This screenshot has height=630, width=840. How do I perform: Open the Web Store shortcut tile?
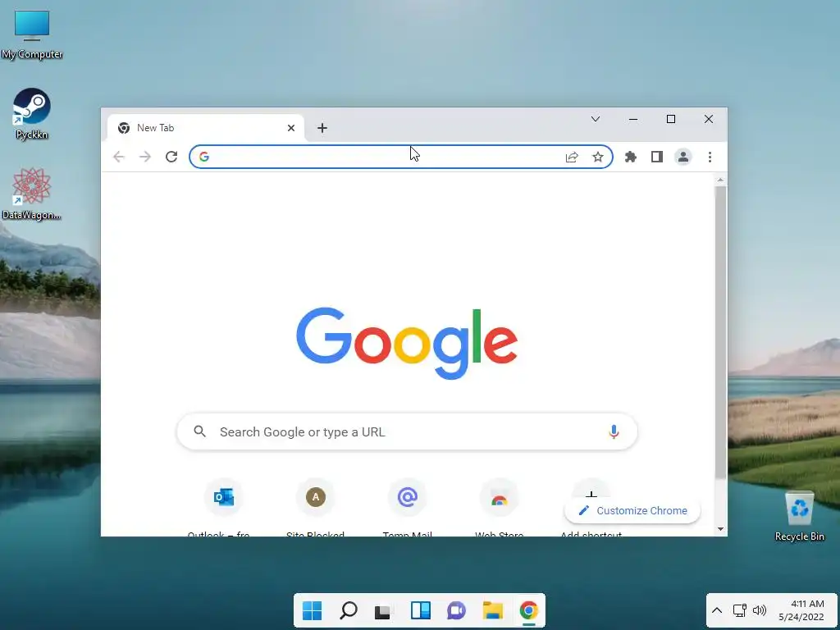tap(500, 497)
